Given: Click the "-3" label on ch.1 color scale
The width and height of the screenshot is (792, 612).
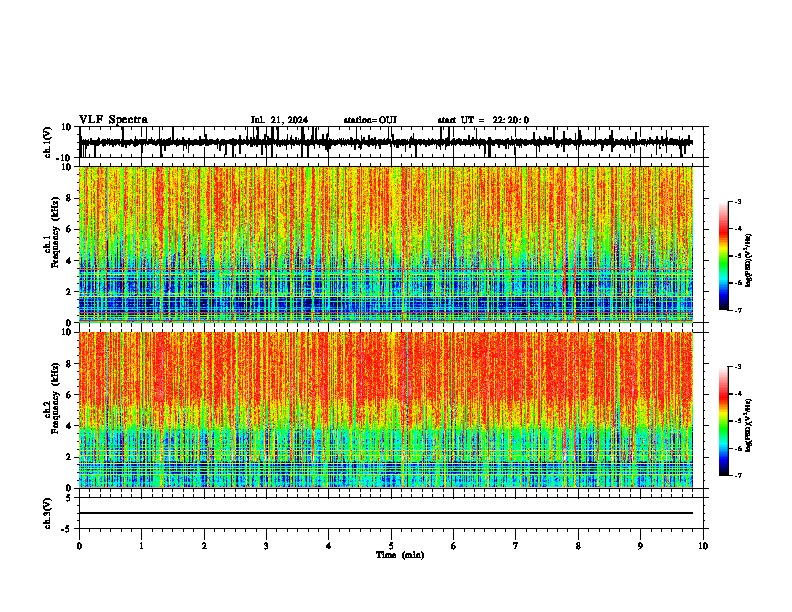Looking at the screenshot, I should pos(738,202).
